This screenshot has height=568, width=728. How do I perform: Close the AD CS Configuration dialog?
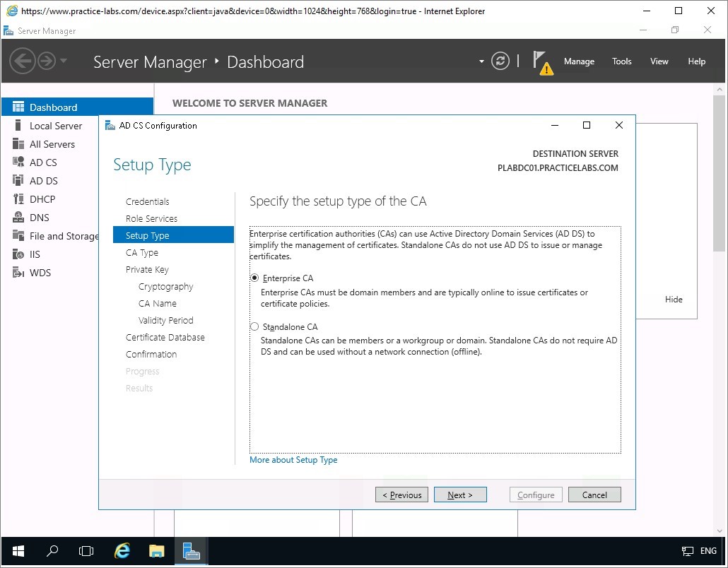(x=619, y=125)
